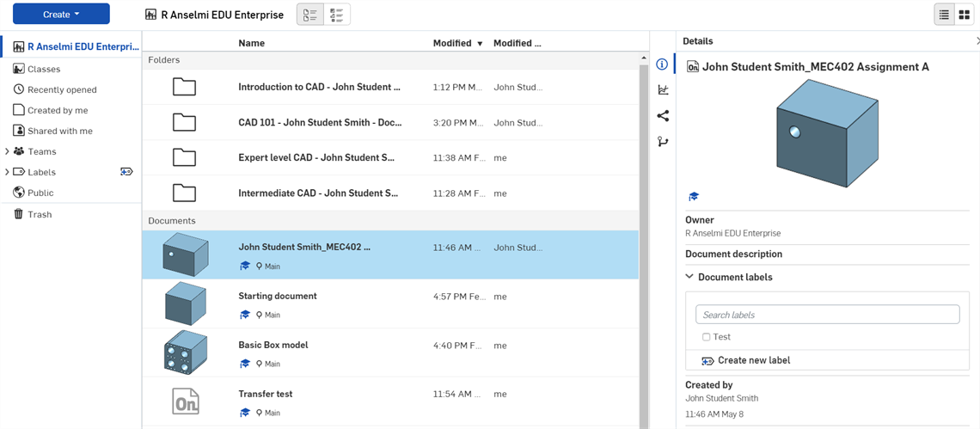Click the Search labels input field

point(828,315)
